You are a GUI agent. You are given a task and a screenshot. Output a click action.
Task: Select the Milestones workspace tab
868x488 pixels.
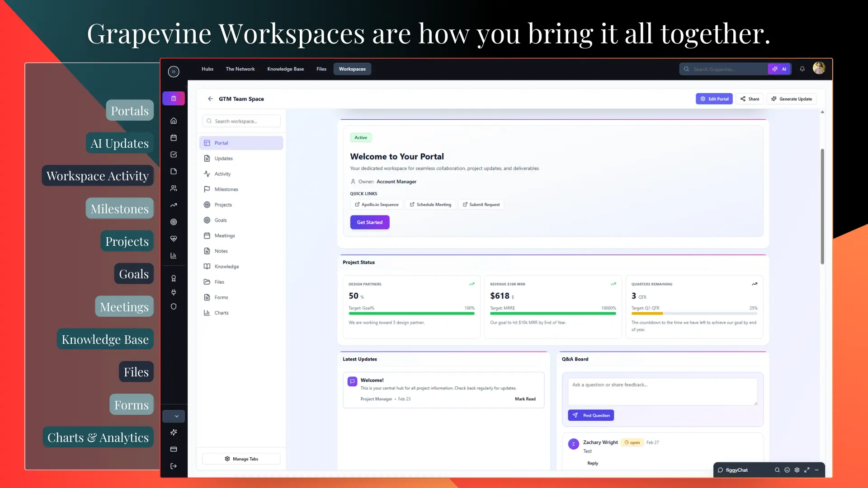coord(226,189)
